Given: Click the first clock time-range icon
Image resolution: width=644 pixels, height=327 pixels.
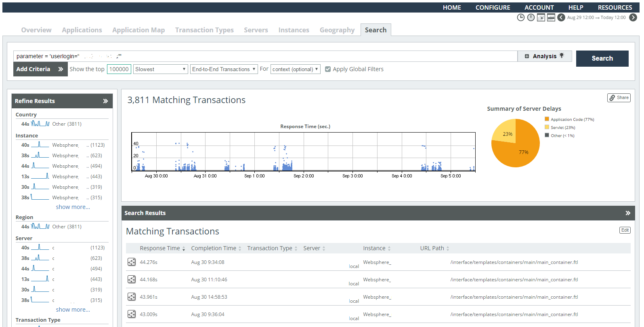Looking at the screenshot, I should (521, 17).
